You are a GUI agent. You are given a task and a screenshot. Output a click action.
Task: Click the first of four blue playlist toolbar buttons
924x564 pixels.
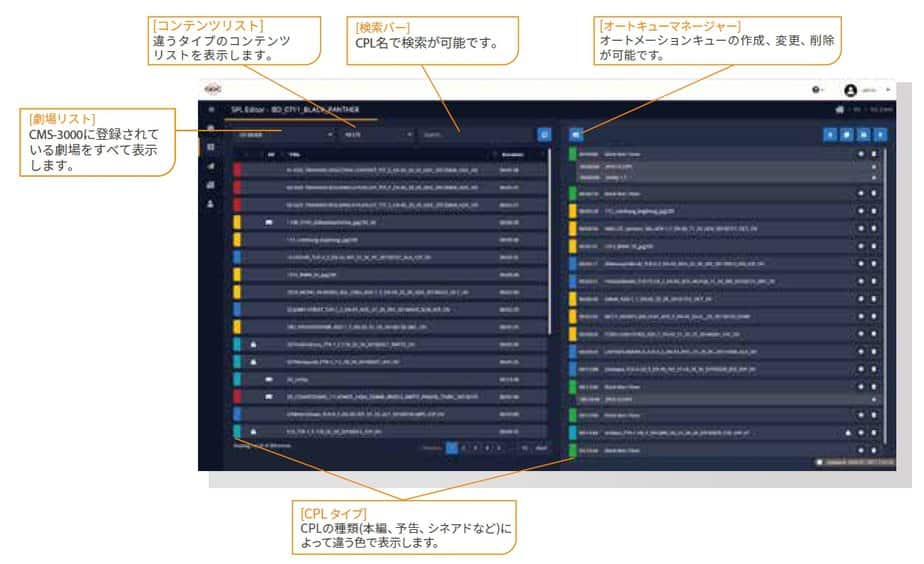830,135
